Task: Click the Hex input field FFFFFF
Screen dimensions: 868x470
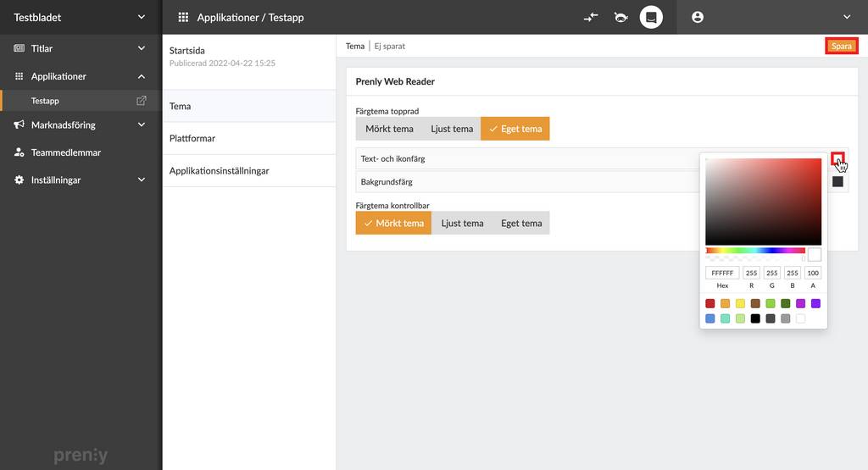Action: tap(722, 273)
